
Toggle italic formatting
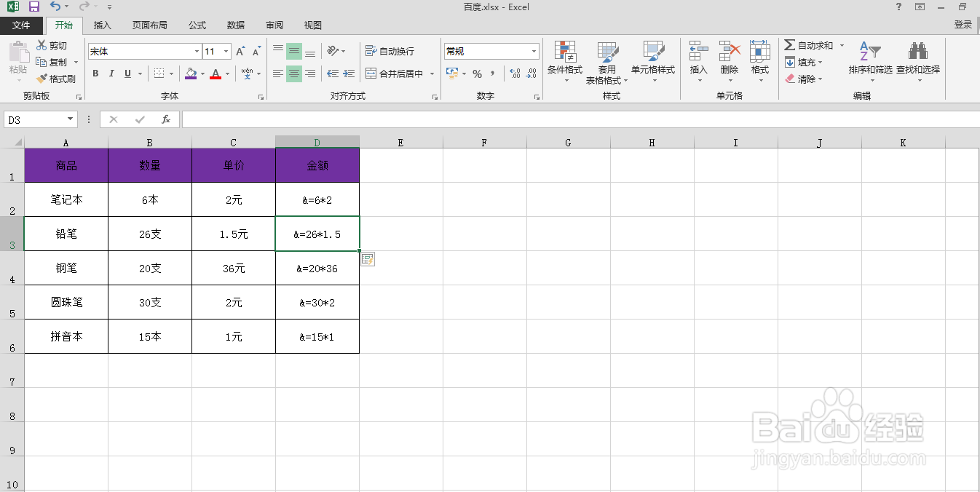111,74
